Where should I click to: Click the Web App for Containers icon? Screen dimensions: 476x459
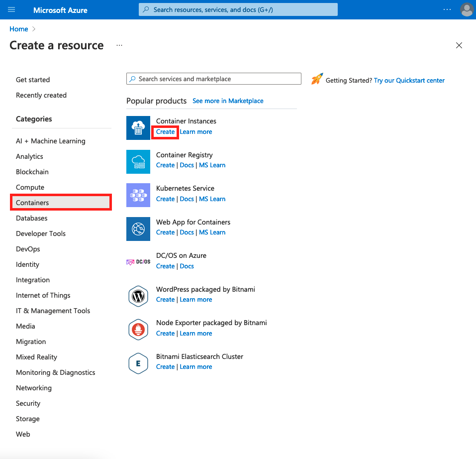pyautogui.click(x=138, y=229)
